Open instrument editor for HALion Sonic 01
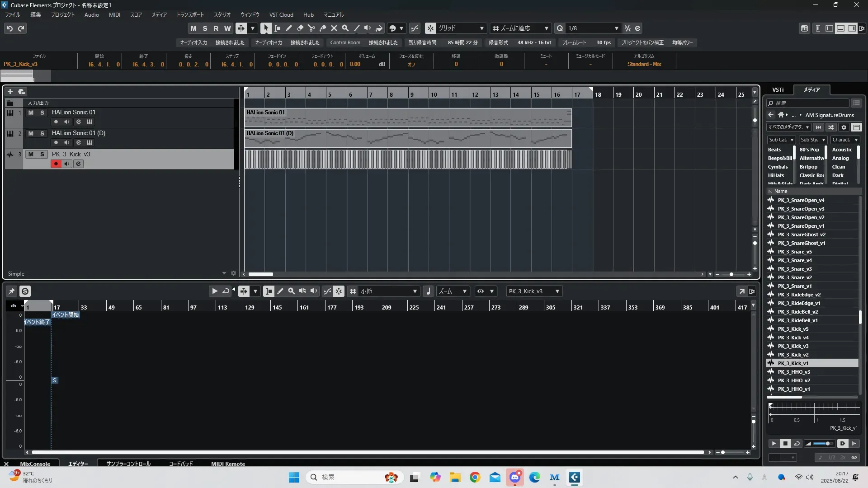Image resolution: width=868 pixels, height=488 pixels. point(90,122)
